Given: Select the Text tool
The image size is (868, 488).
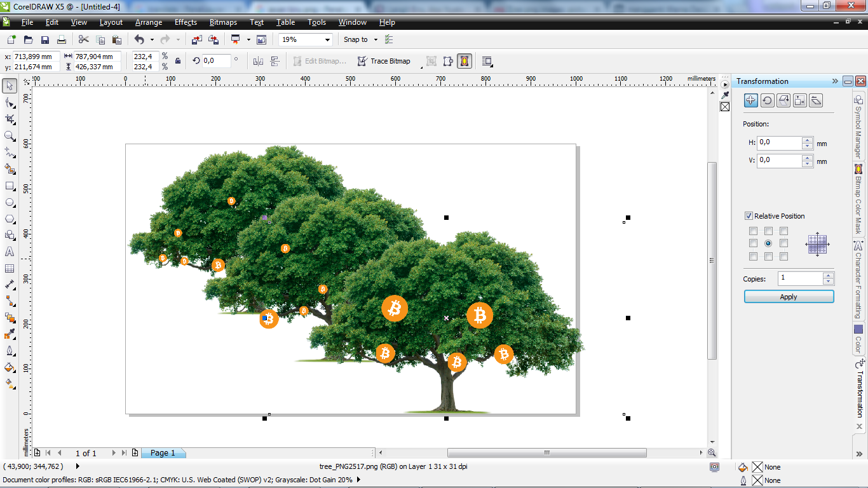Looking at the screenshot, I should click(x=10, y=252).
